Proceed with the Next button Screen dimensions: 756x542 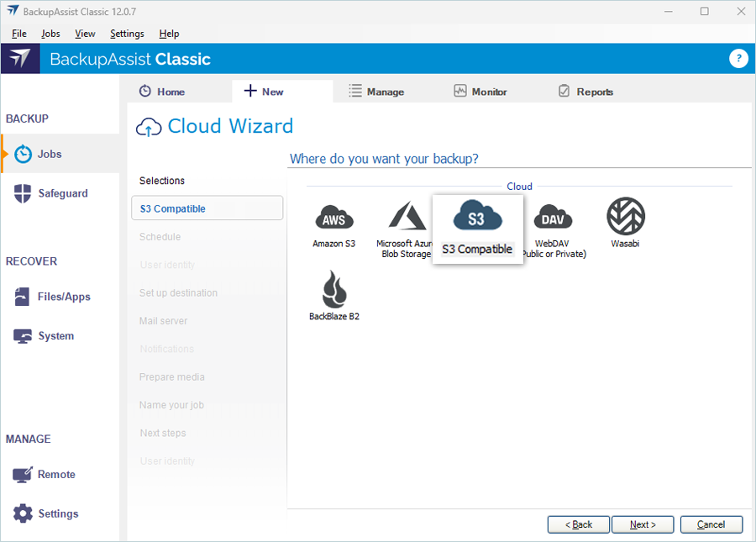[x=643, y=524]
